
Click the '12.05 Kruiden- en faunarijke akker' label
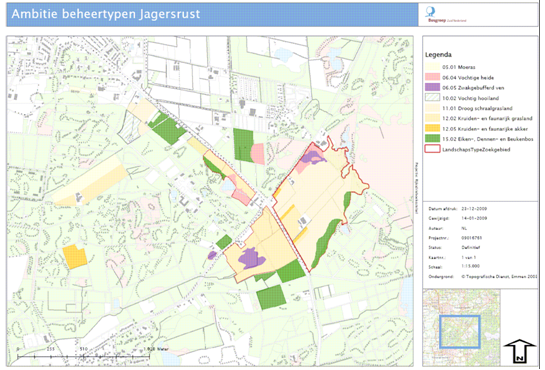(x=485, y=129)
